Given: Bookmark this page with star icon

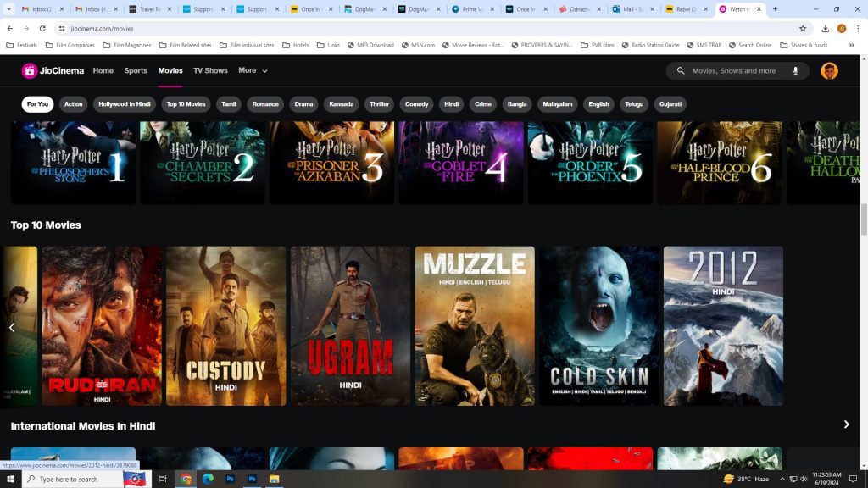Looking at the screenshot, I should pos(802,28).
